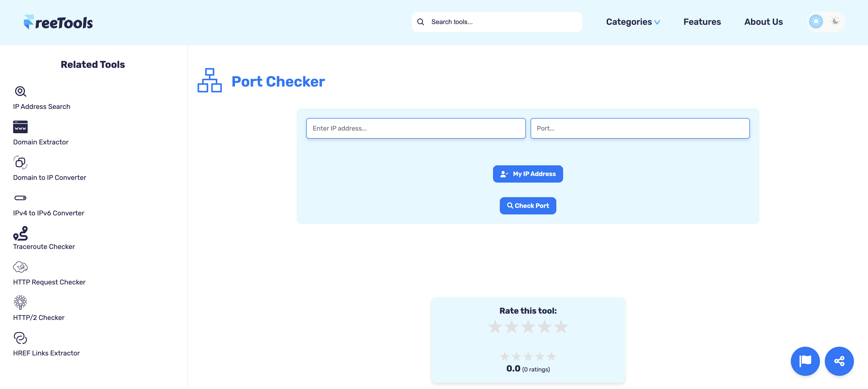The width and height of the screenshot is (868, 389).
Task: Expand the Categories dropdown
Action: coord(633,22)
